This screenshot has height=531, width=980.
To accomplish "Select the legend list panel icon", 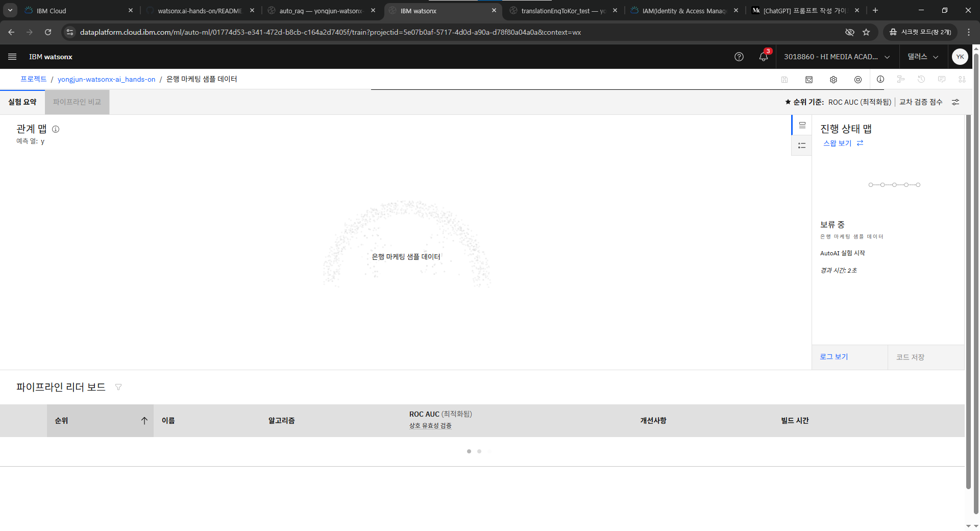I will click(x=802, y=146).
